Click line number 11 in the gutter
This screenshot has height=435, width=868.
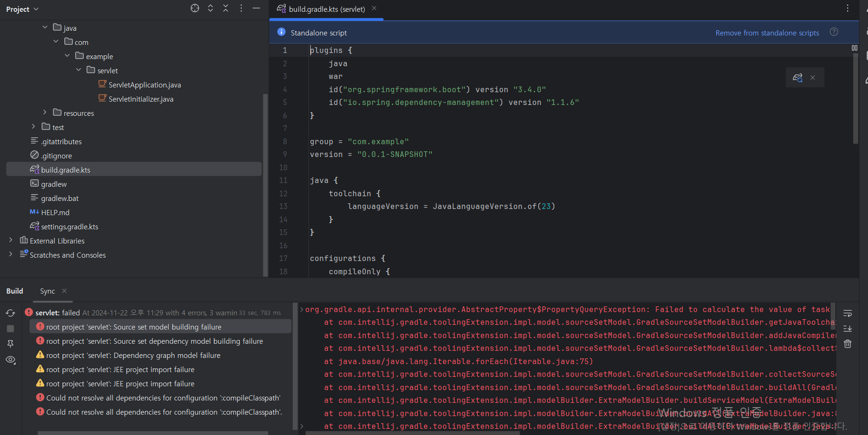coord(283,180)
